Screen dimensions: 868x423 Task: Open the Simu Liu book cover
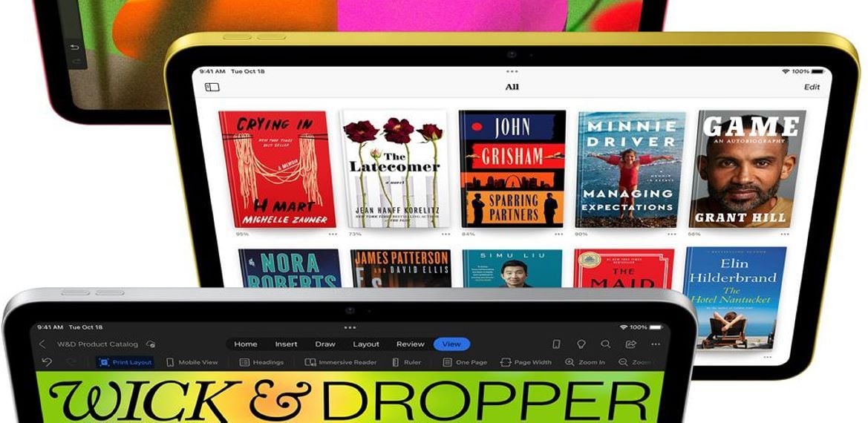pos(512,268)
